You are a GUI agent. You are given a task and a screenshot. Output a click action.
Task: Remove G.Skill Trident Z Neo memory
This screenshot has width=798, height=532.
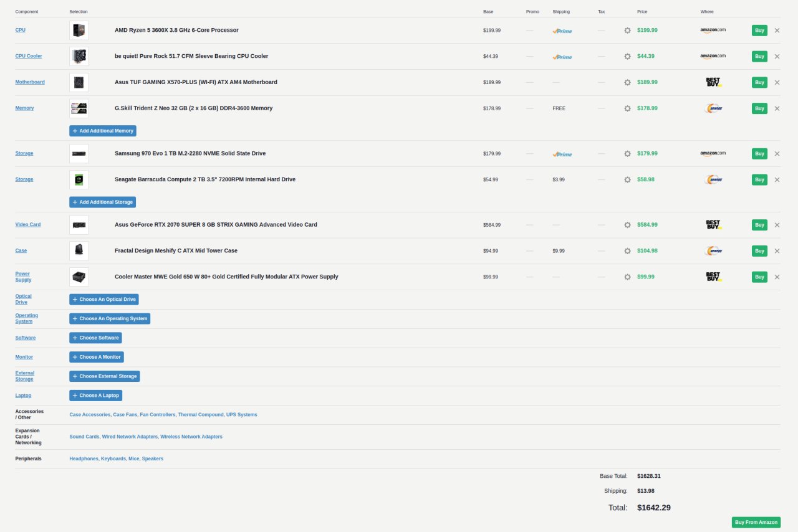click(777, 108)
